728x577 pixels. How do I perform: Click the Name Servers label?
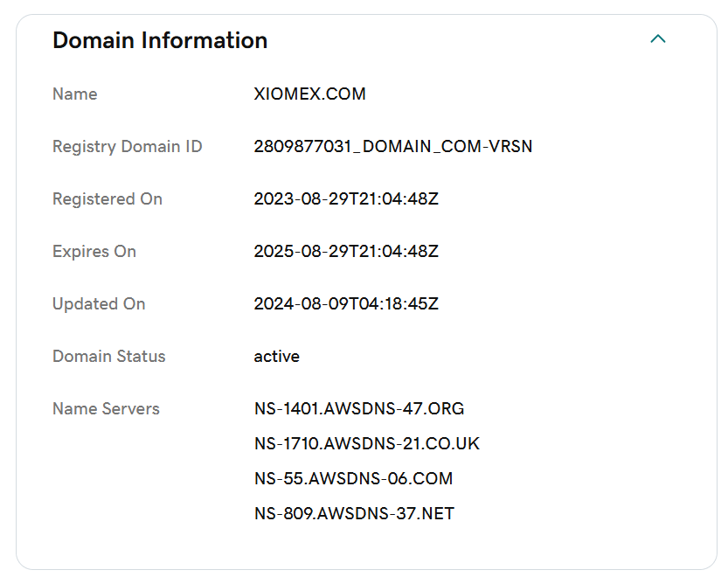pyautogui.click(x=106, y=409)
